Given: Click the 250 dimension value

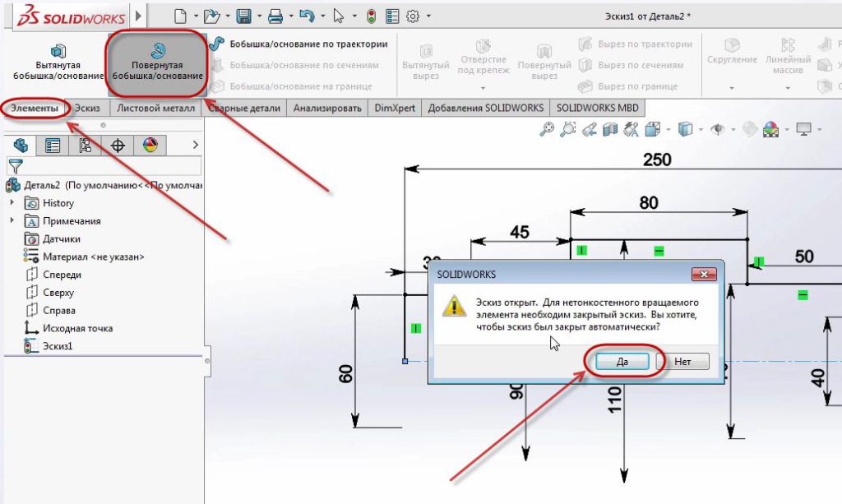Looking at the screenshot, I should click(x=657, y=160).
